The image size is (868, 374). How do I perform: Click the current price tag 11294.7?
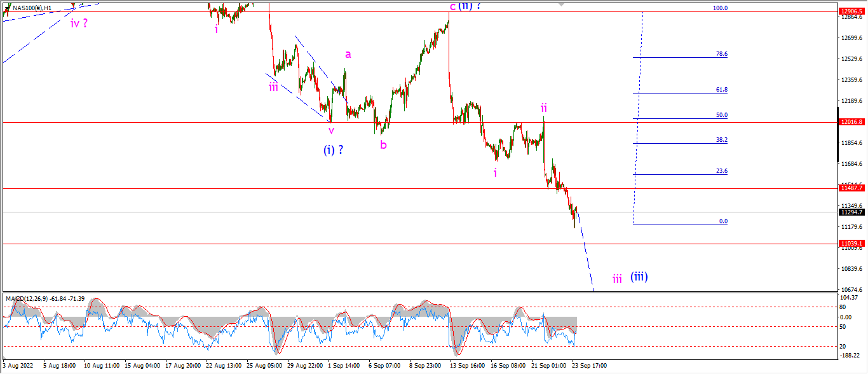tap(851, 212)
